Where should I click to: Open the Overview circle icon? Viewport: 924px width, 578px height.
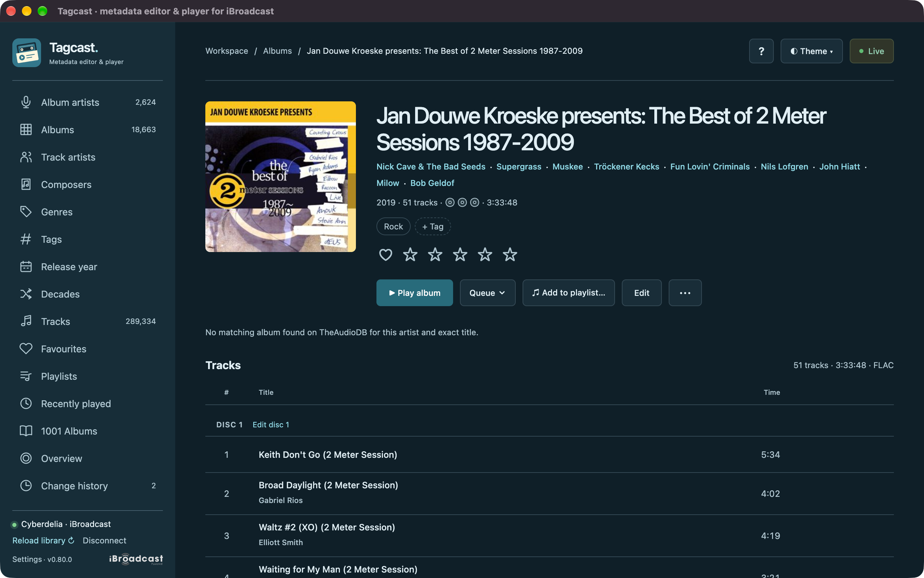pyautogui.click(x=26, y=458)
